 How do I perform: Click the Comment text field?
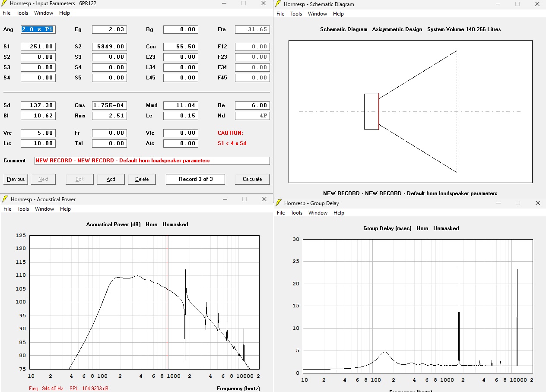pyautogui.click(x=152, y=161)
